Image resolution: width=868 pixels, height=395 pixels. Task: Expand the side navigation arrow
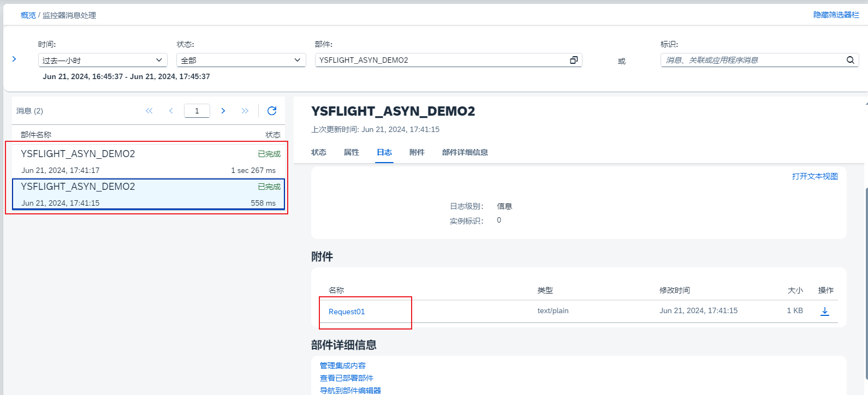click(x=14, y=59)
